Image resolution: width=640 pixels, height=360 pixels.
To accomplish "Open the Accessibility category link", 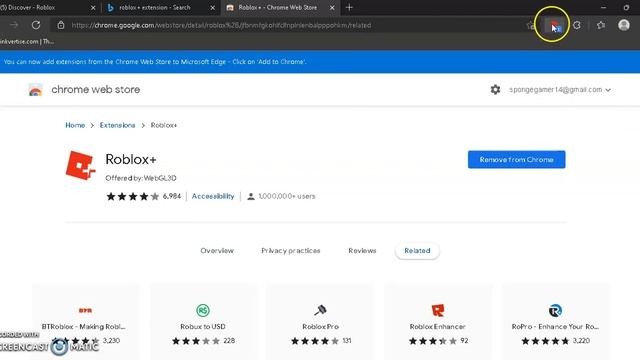I will 213,196.
